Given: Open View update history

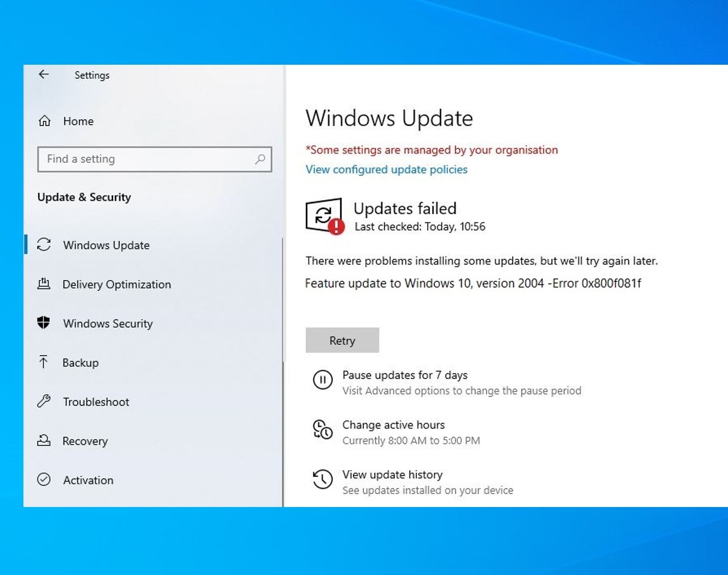Looking at the screenshot, I should (x=392, y=474).
